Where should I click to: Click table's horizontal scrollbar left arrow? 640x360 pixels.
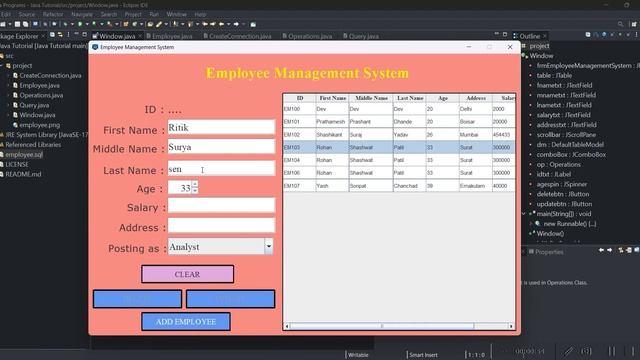coord(287,326)
